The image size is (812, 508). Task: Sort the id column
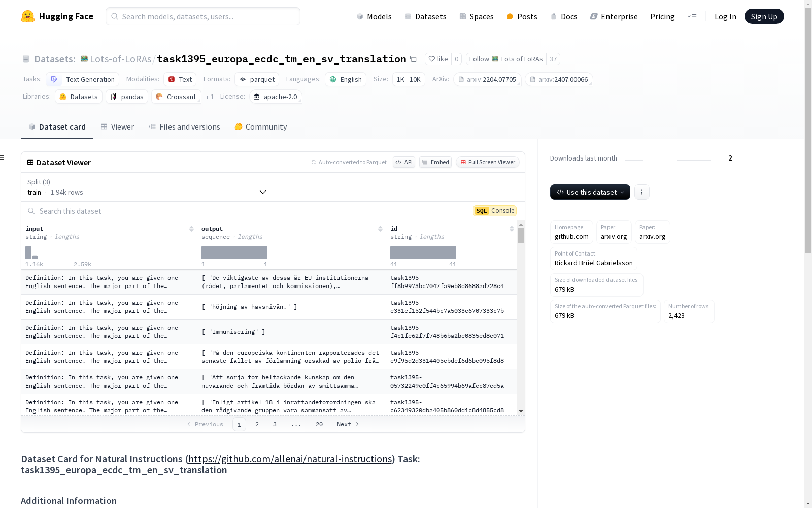pos(512,229)
